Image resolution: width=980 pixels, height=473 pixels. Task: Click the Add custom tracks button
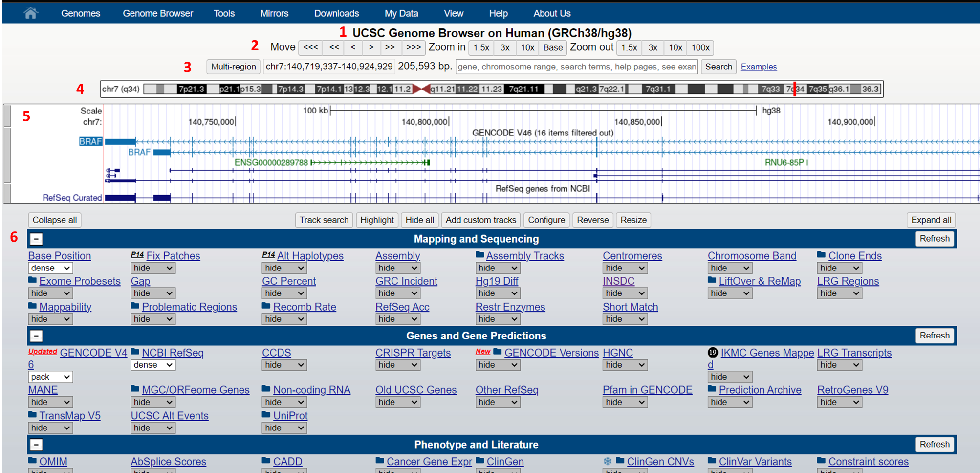click(x=480, y=220)
